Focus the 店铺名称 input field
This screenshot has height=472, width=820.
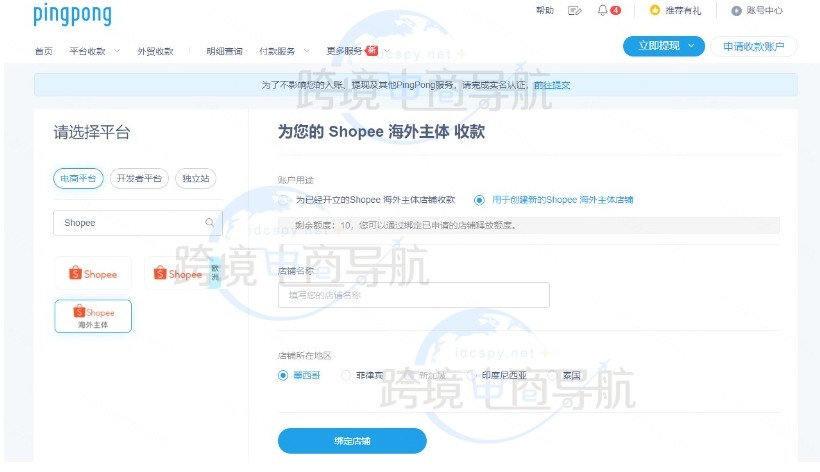414,295
